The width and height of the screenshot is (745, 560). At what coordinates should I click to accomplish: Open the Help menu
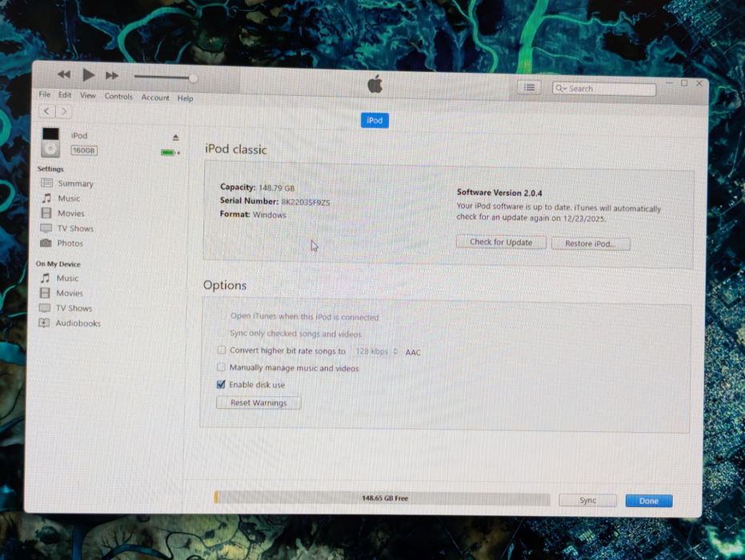186,98
